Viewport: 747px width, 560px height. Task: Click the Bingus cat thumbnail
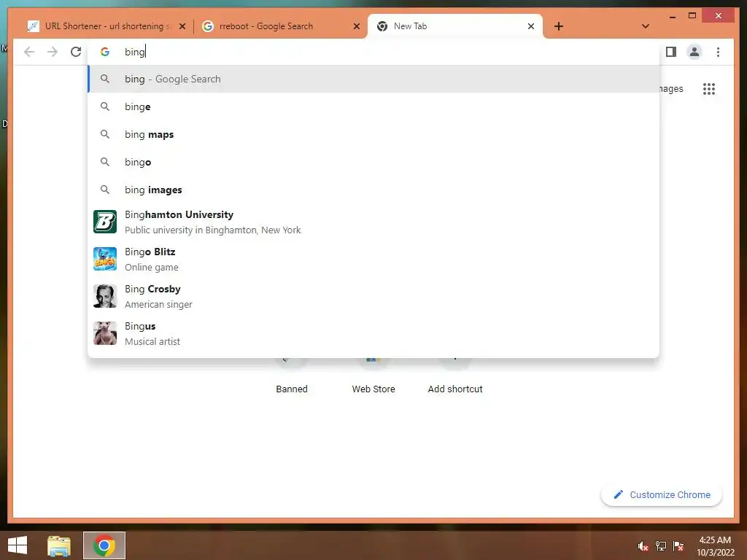coord(105,332)
